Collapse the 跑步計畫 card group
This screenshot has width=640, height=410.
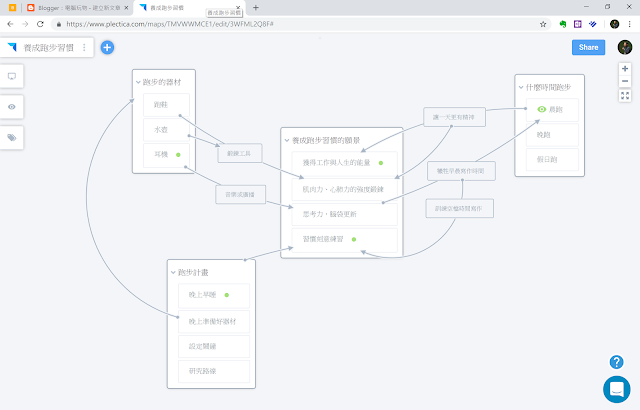click(x=173, y=272)
